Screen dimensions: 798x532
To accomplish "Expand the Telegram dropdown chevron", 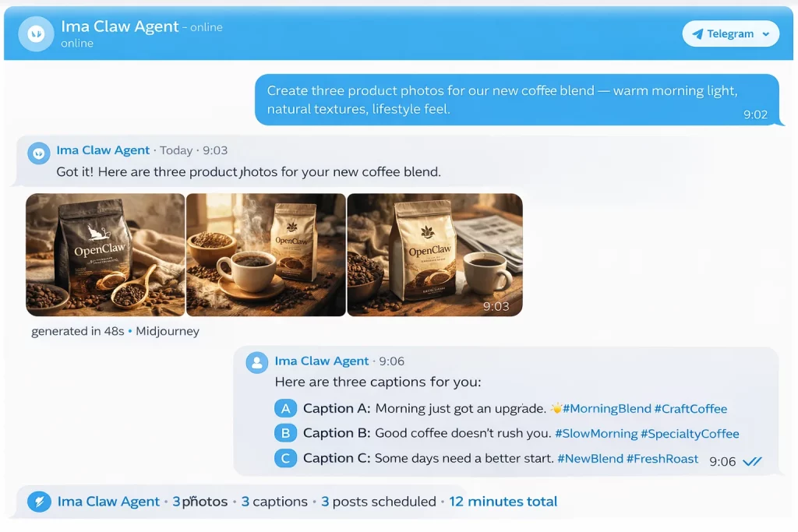I will 765,34.
